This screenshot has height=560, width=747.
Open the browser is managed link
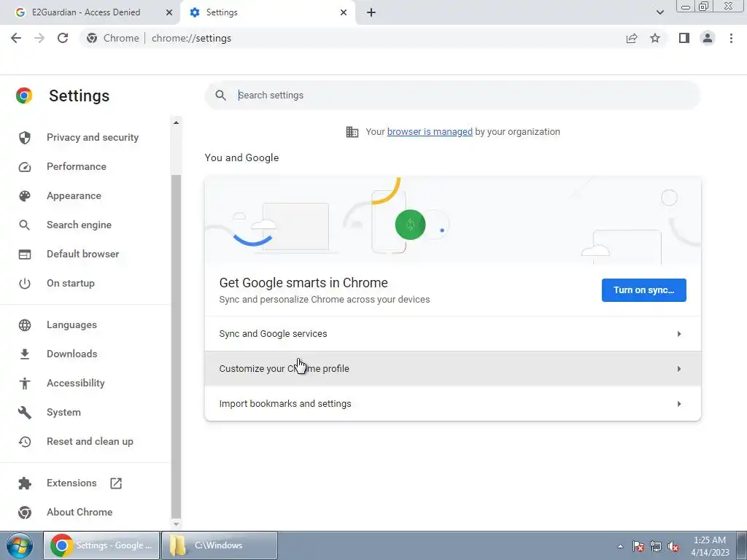click(x=430, y=132)
